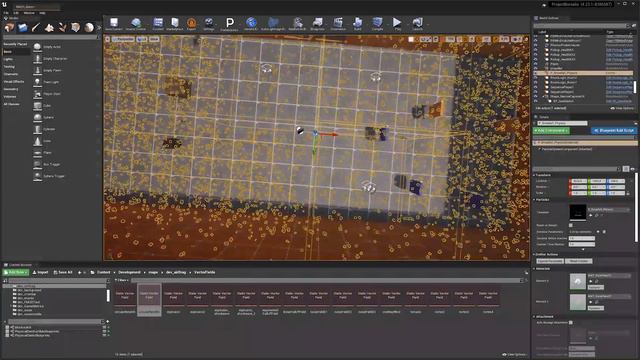Click the Save All button
640x360 pixels.
click(x=63, y=272)
